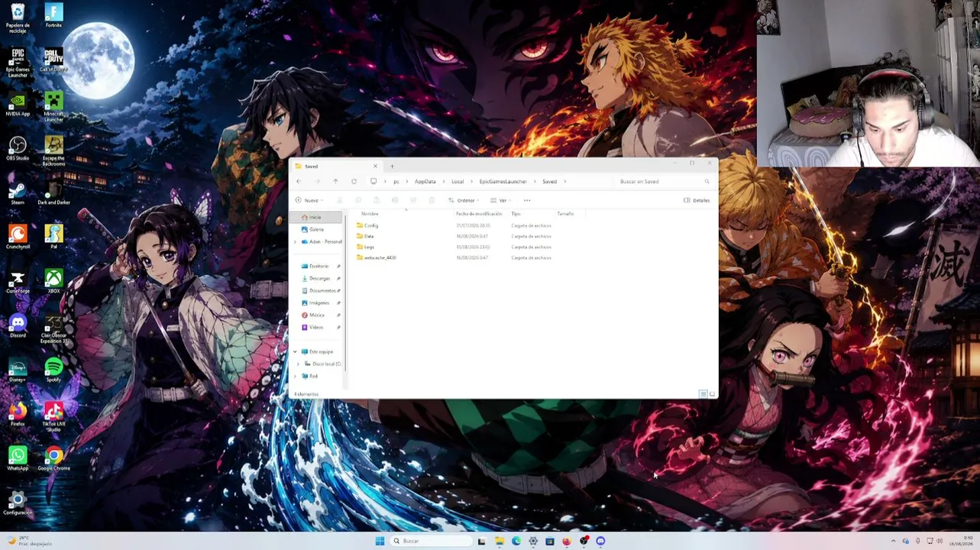Open Galería in the navigation pane

coord(316,229)
